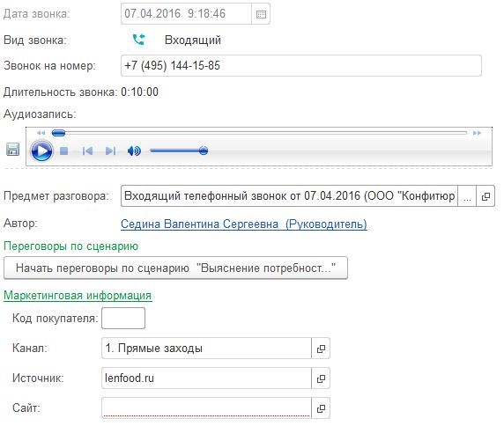Save the audio recording with floppy icon
The width and height of the screenshot is (504, 426).
[13, 150]
